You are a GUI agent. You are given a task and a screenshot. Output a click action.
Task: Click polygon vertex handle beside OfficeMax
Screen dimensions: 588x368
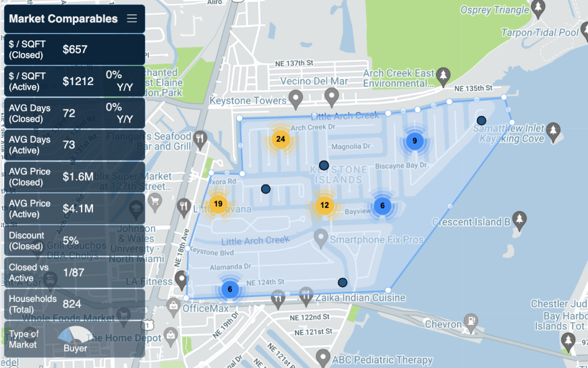[x=186, y=298]
